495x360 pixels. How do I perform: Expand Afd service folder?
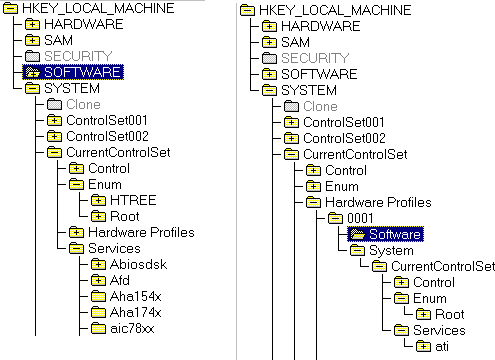pos(98,280)
